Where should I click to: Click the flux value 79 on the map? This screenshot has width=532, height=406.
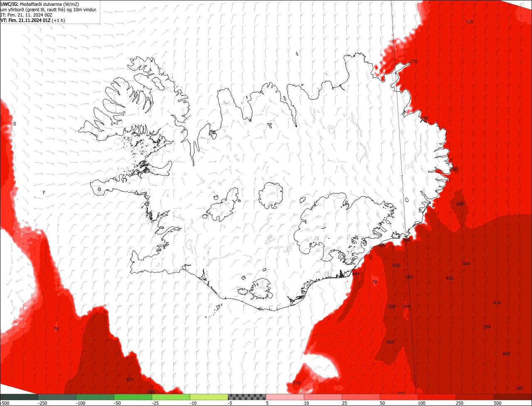click(374, 282)
